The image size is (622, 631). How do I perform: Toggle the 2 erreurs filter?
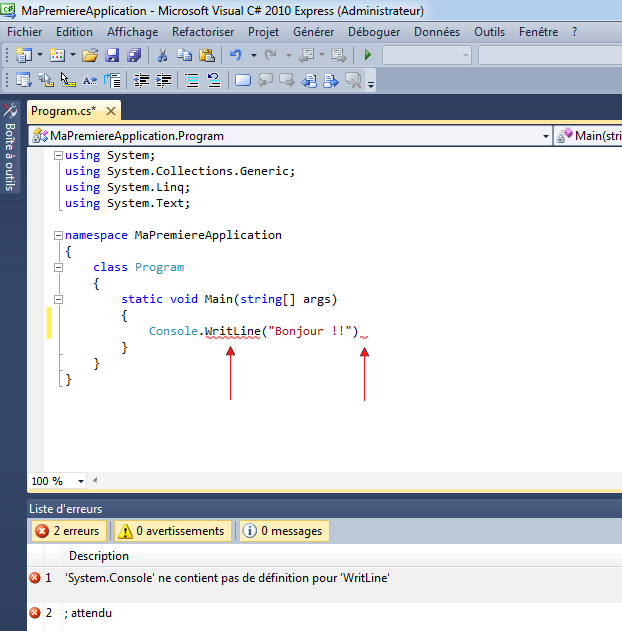66,531
